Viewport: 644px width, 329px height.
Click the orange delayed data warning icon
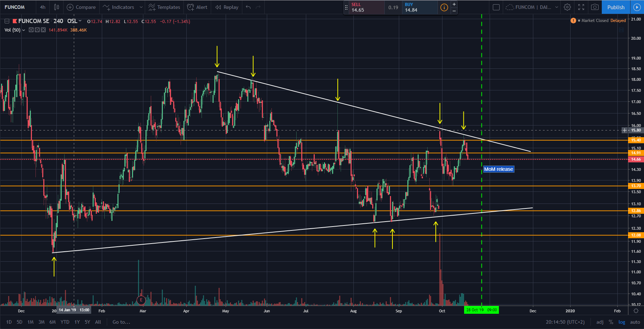pyautogui.click(x=573, y=21)
